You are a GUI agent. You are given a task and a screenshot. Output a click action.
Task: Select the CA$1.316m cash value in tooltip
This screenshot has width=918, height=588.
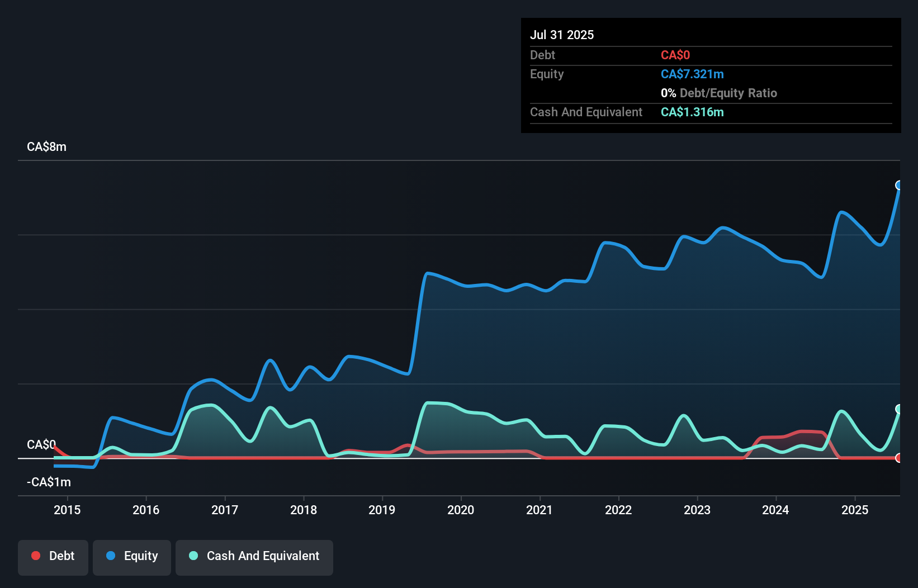692,112
